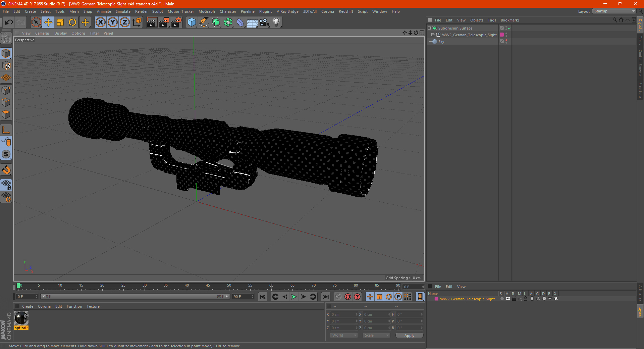The image size is (644, 349).
Task: Open the Layout dropdown Startup
Action: point(614,11)
